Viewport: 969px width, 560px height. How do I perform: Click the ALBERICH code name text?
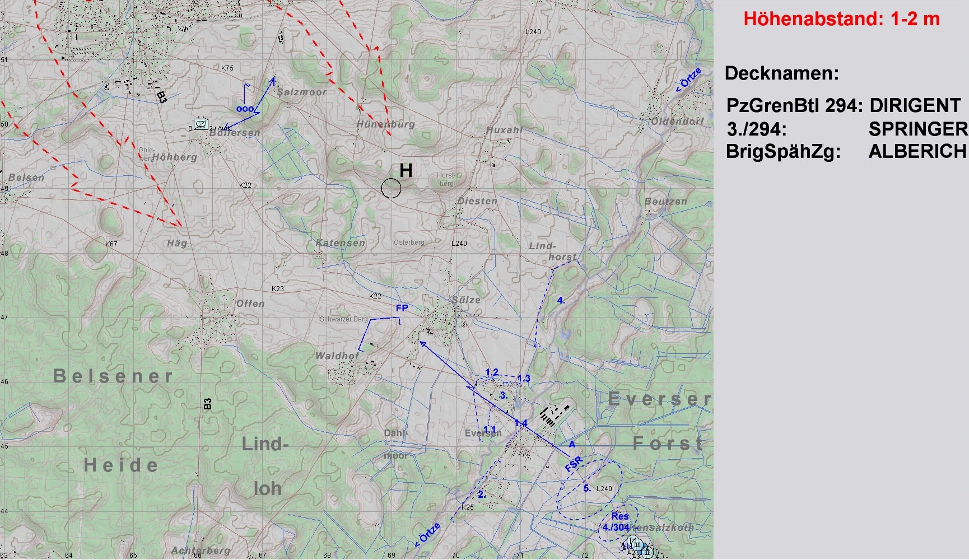click(x=917, y=152)
